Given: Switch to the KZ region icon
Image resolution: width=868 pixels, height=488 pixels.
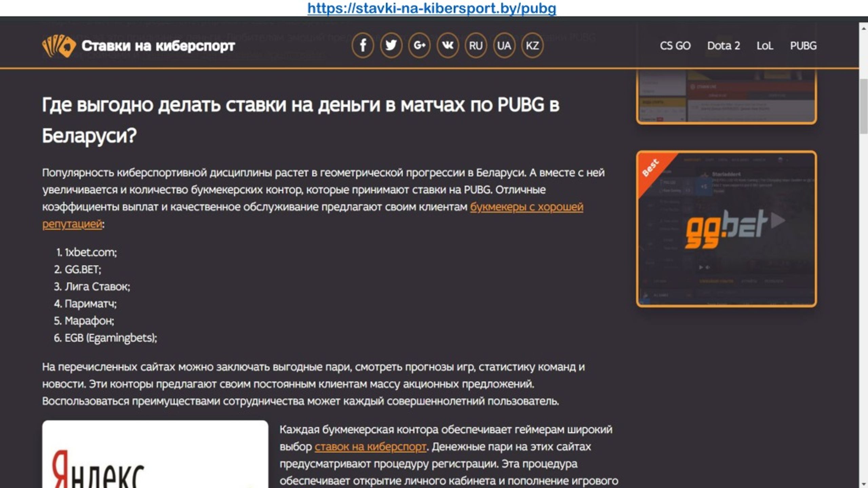Looking at the screenshot, I should [532, 45].
